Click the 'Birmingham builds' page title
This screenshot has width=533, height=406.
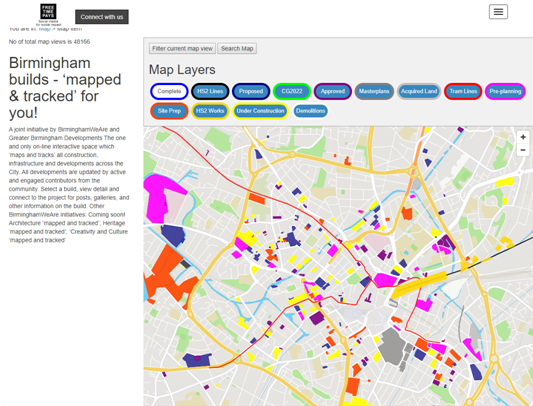tap(65, 88)
